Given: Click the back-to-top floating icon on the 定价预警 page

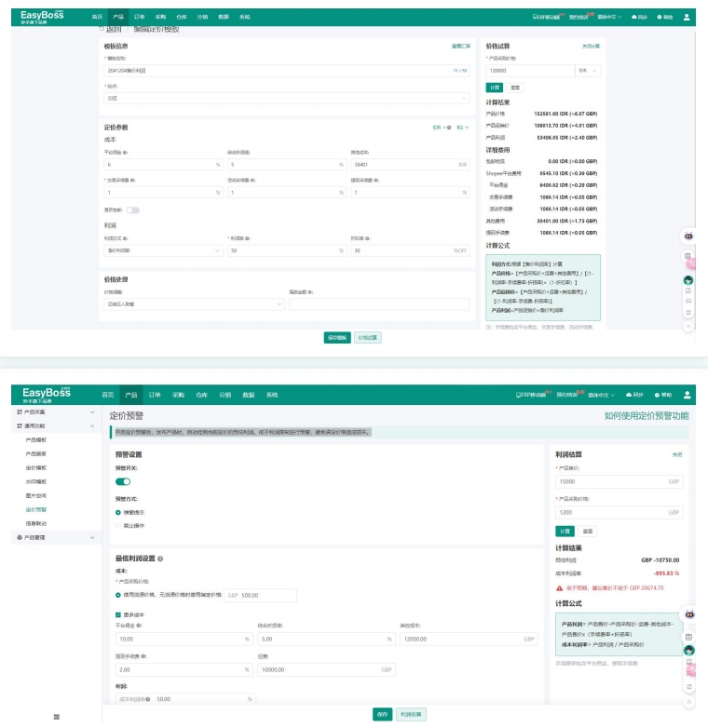Looking at the screenshot, I should (x=689, y=703).
